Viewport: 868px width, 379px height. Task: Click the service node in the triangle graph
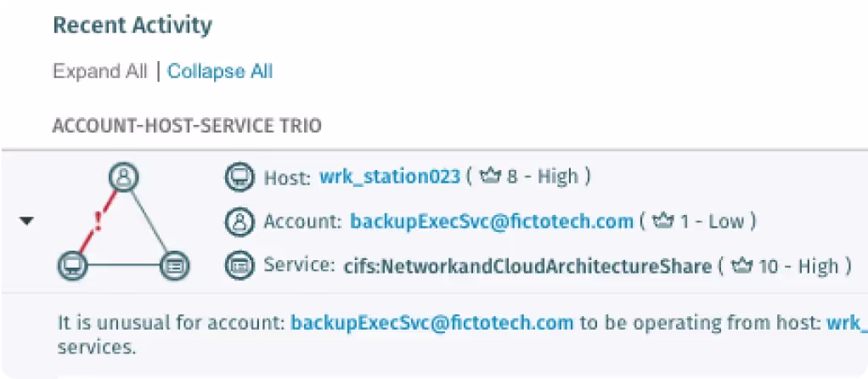tap(175, 265)
